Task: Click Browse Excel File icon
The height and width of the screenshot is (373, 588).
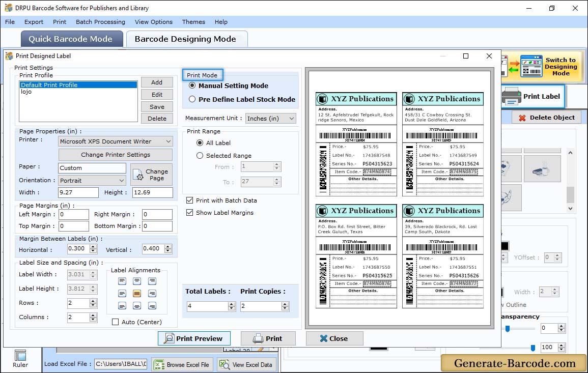Action: (x=159, y=364)
